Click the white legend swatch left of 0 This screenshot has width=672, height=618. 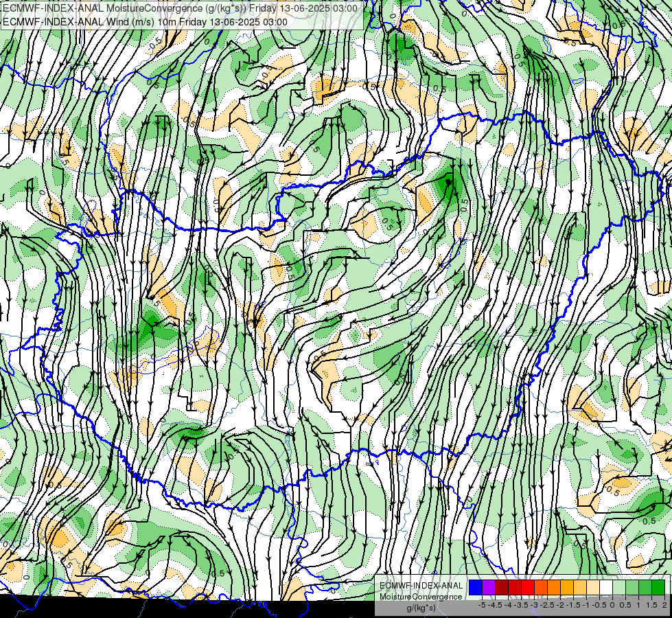point(606,587)
